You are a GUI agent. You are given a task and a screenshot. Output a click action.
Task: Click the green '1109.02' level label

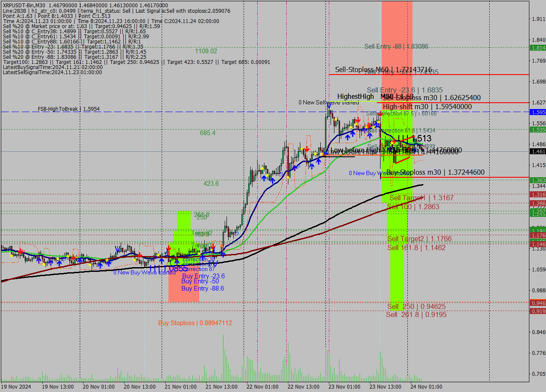(x=206, y=51)
